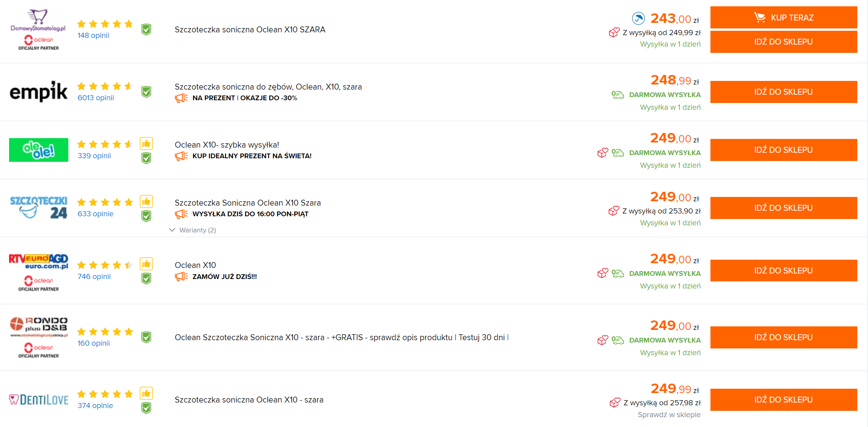The height and width of the screenshot is (427, 868).
Task: Click green shield icon in Rondo plus row
Action: pos(146,337)
